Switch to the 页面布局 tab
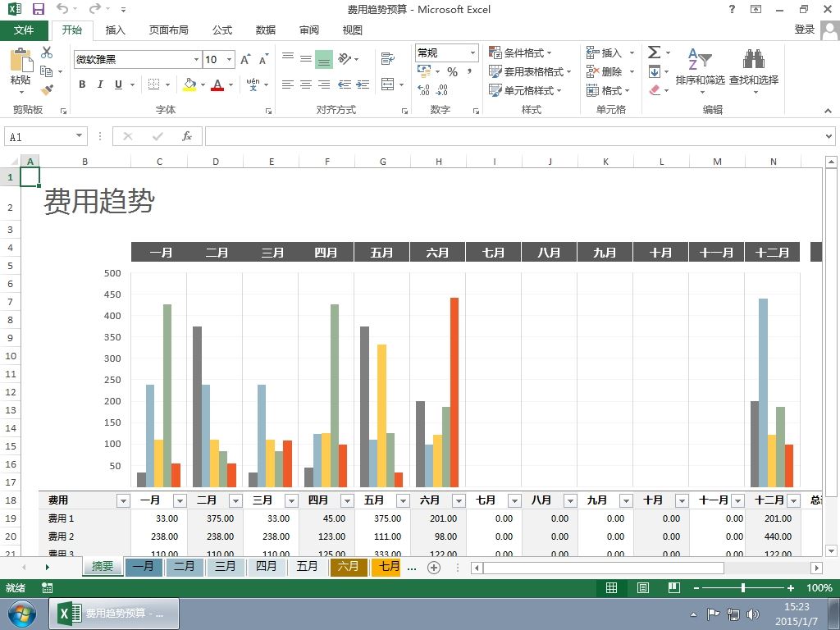This screenshot has width=840, height=630. point(169,30)
